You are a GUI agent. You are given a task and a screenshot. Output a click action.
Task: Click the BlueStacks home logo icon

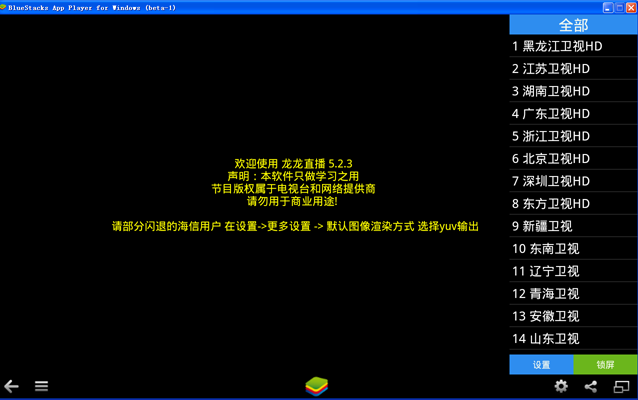point(317,386)
